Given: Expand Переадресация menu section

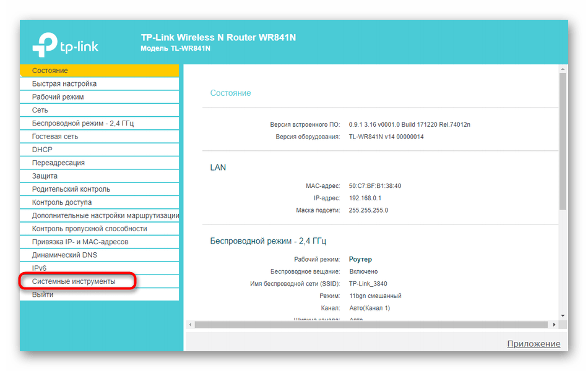Looking at the screenshot, I should pyautogui.click(x=58, y=163).
